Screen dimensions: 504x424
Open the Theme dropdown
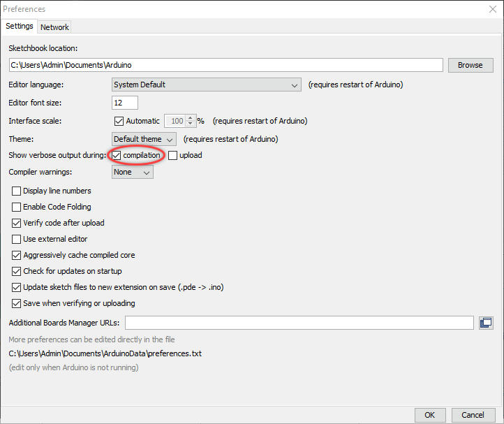click(144, 139)
